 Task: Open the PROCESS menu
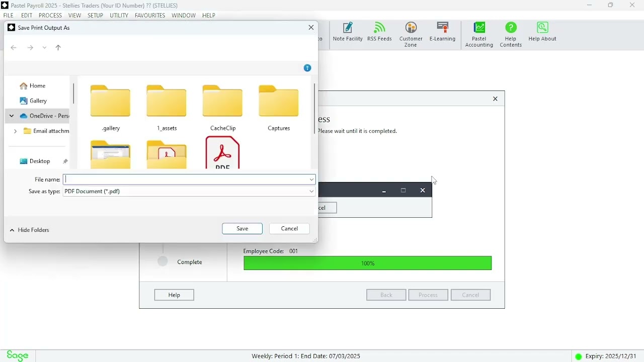pos(50,16)
